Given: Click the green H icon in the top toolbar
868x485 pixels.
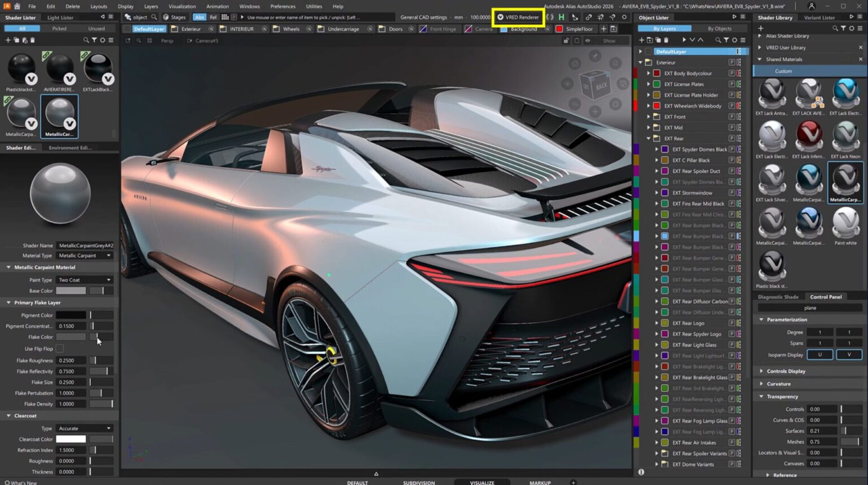Looking at the screenshot, I should pyautogui.click(x=561, y=17).
